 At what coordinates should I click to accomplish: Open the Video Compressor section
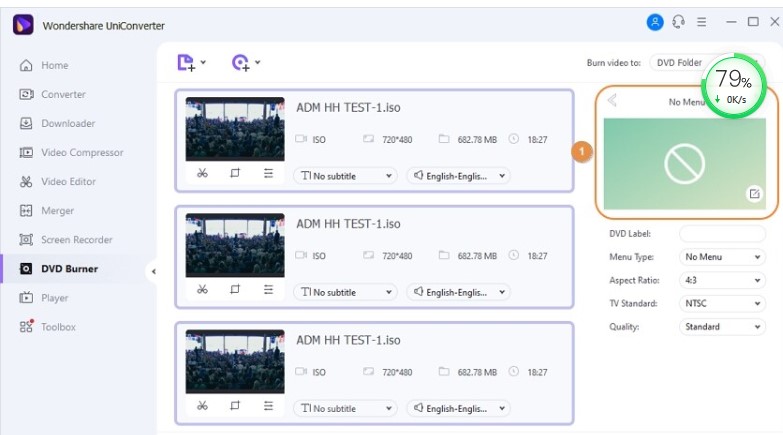tap(82, 153)
